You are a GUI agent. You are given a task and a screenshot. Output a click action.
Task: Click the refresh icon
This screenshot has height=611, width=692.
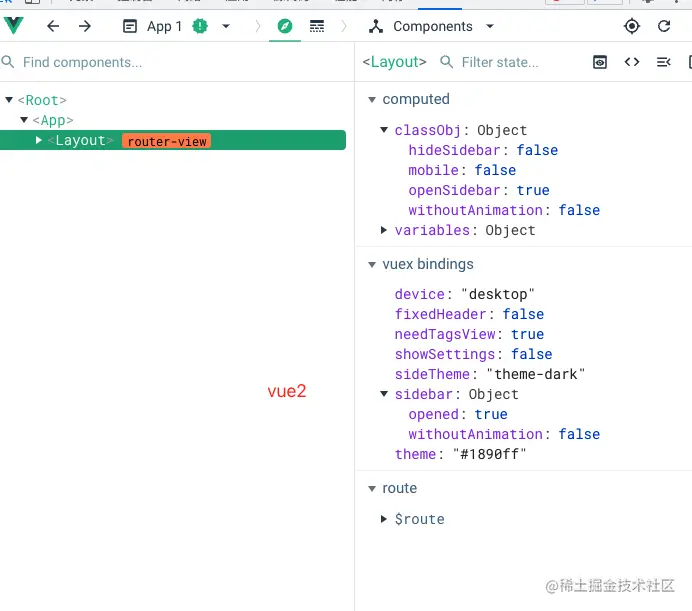pos(664,26)
